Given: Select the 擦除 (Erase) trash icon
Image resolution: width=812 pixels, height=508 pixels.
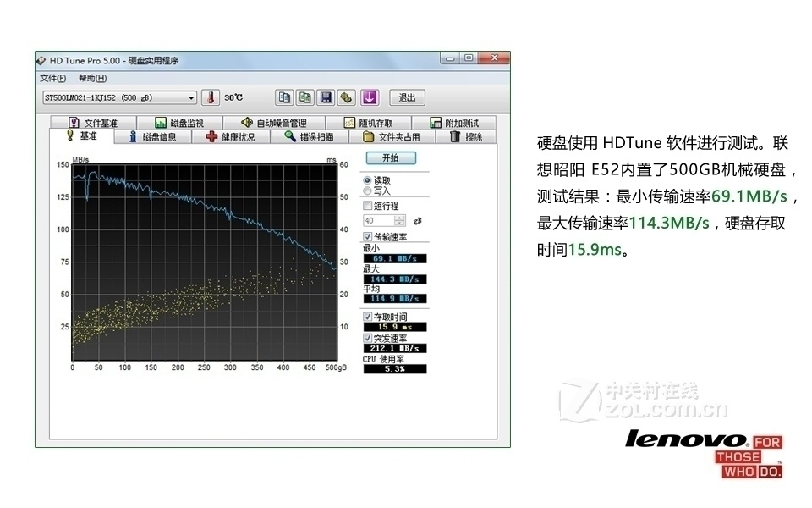Looking at the screenshot, I should pyautogui.click(x=453, y=136).
